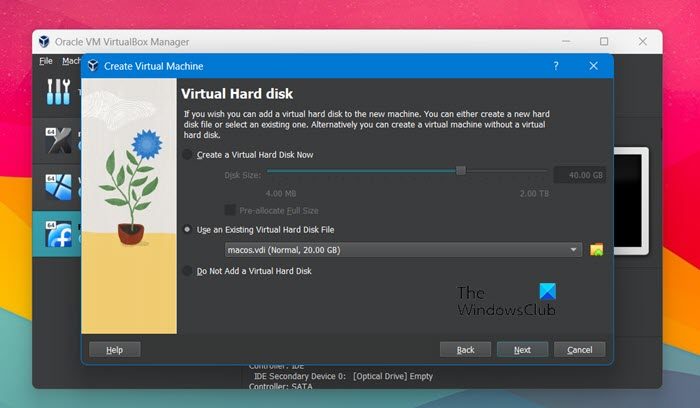Click the Help button

[115, 350]
